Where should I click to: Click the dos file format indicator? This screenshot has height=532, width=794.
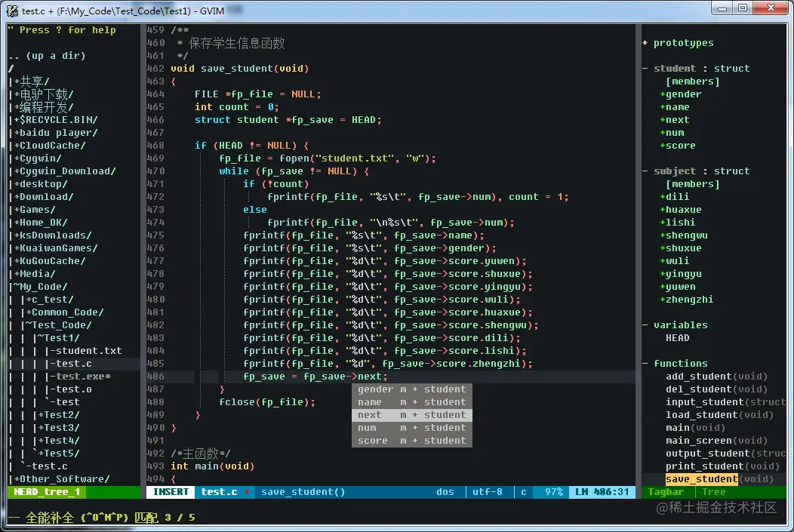tap(445, 492)
